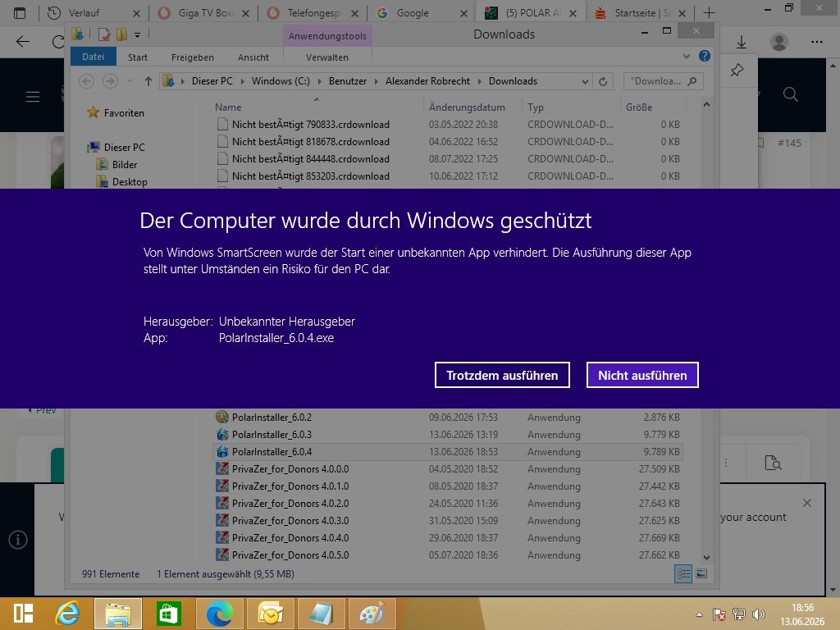This screenshot has width=840, height=630.
Task: Select Dieser PC in navigation pane
Action: tap(124, 148)
